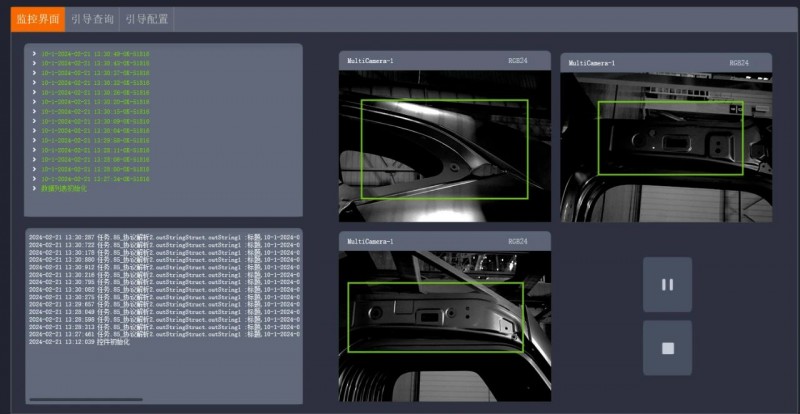Click RGB24 label on top-right camera view
The height and width of the screenshot is (414, 800).
[739, 62]
